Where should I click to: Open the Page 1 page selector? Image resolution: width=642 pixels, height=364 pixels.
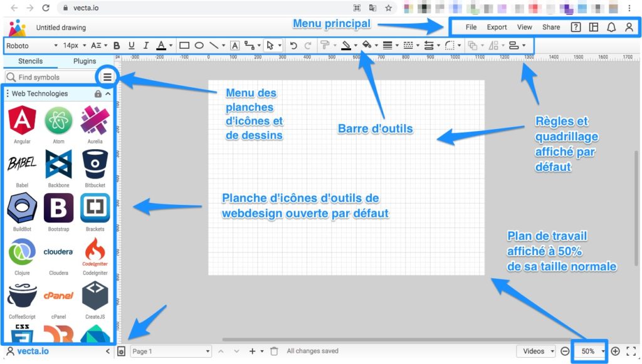tap(171, 351)
